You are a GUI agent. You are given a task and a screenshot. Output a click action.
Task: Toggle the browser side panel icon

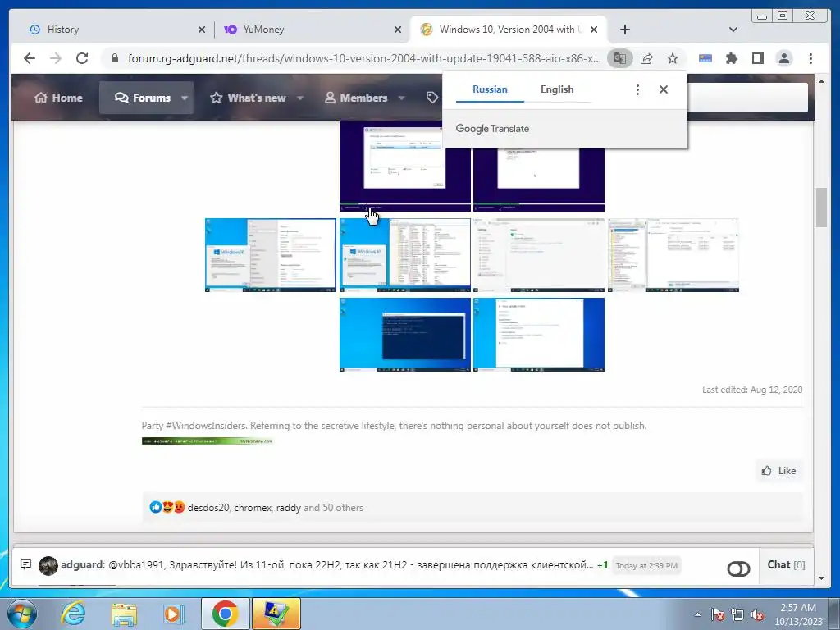757,58
